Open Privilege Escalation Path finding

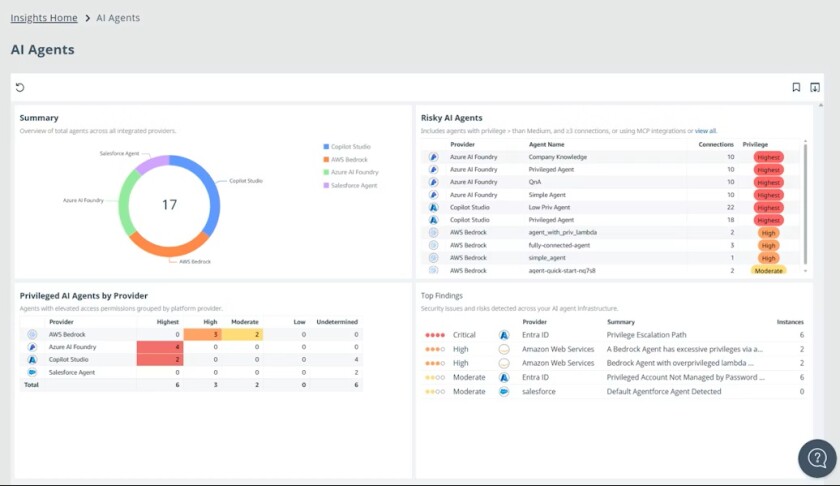tap(646, 335)
